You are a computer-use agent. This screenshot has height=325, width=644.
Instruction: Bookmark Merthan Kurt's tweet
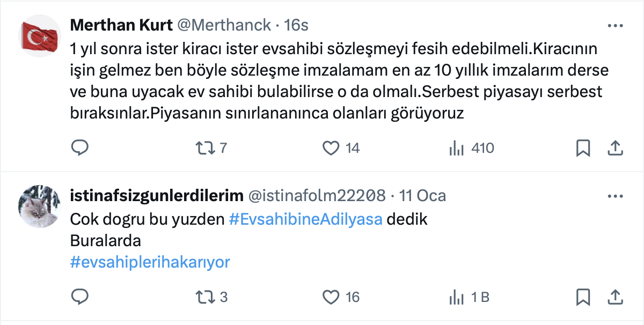tap(583, 148)
